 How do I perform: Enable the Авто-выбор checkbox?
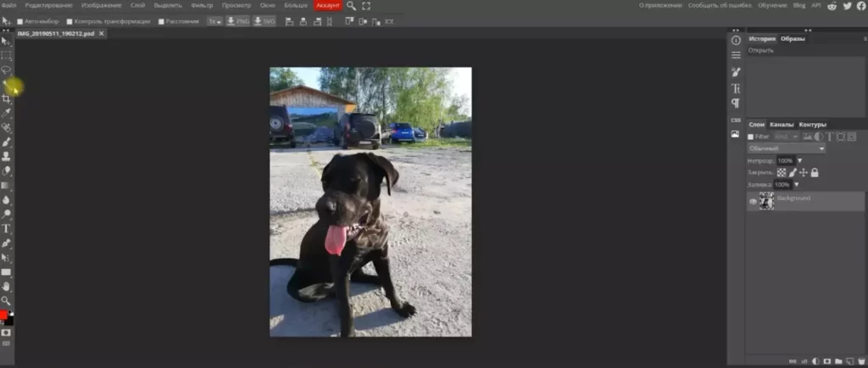coord(20,21)
